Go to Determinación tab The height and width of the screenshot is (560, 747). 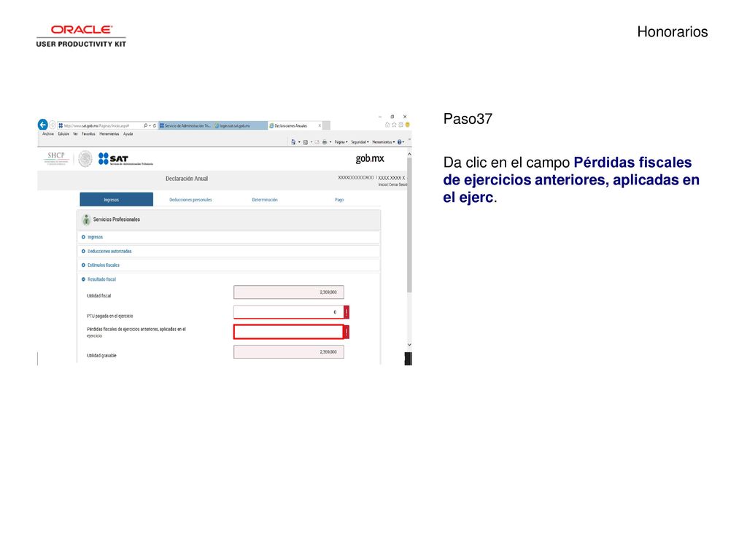click(x=265, y=200)
